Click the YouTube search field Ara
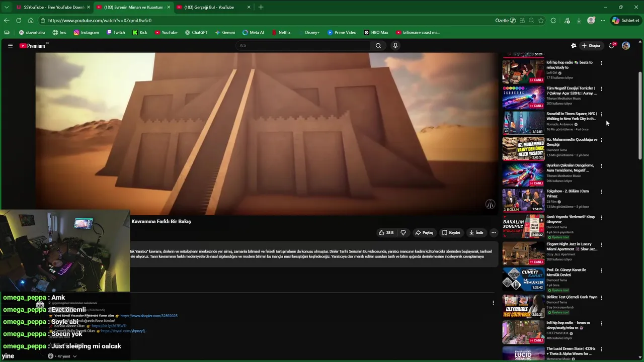 point(303,46)
